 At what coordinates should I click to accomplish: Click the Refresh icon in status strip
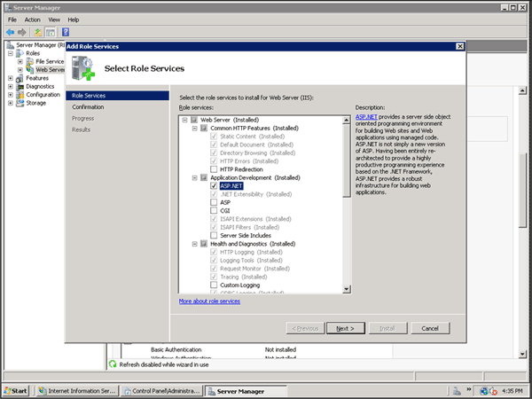(113, 364)
